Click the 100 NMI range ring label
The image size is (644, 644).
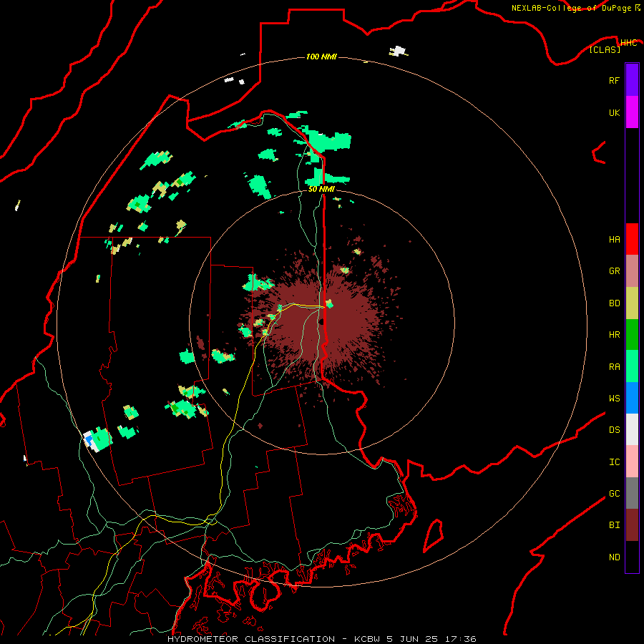(x=321, y=57)
